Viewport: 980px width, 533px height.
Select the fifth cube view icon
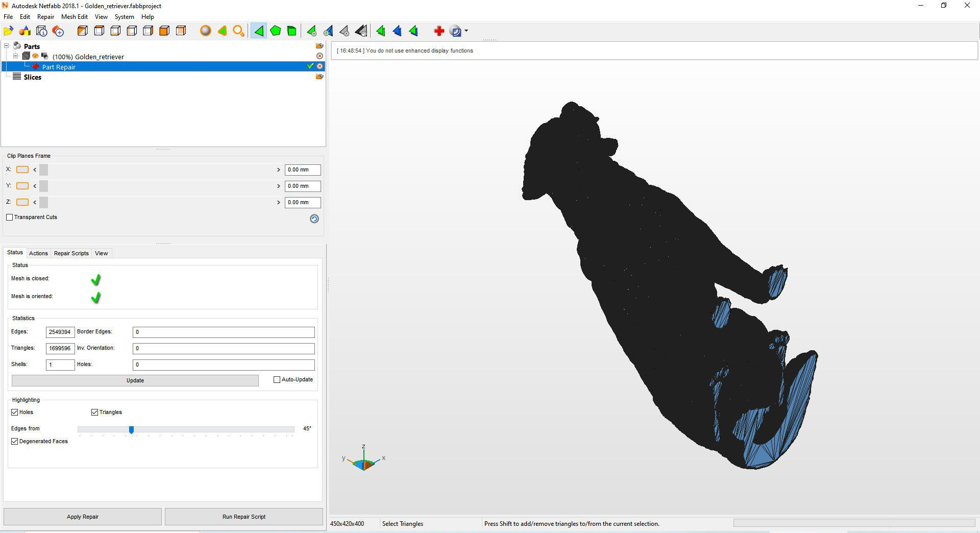(x=148, y=31)
